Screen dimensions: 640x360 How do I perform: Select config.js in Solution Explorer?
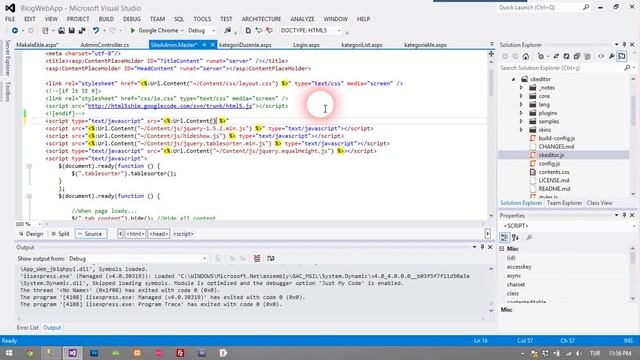(549, 164)
